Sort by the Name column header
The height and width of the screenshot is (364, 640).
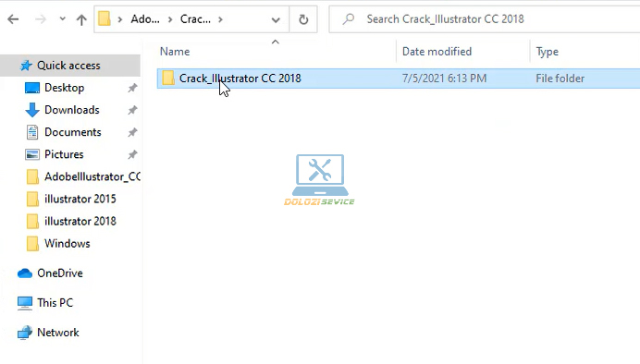pos(175,52)
